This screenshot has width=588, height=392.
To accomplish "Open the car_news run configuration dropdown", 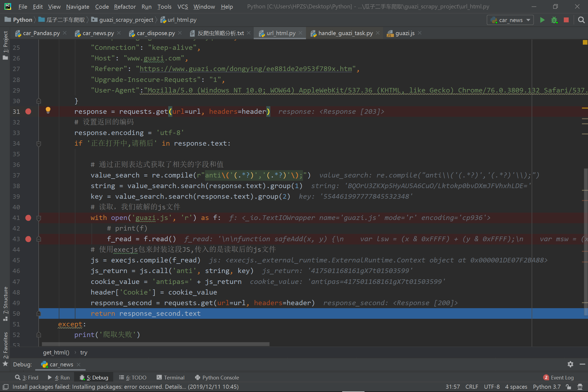I will pos(510,20).
